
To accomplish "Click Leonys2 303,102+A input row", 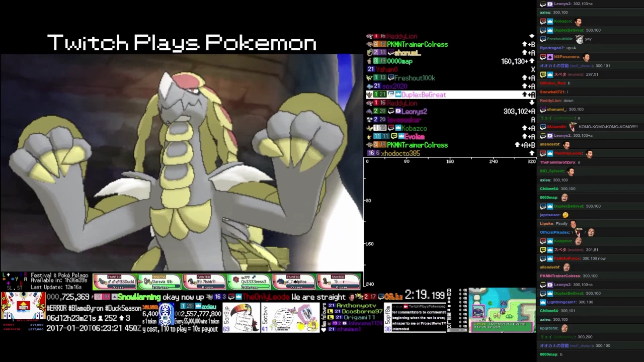I will tap(451, 112).
